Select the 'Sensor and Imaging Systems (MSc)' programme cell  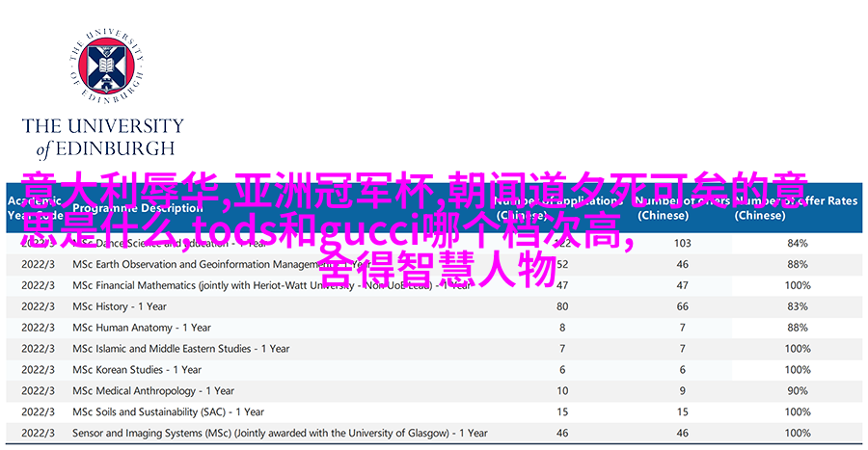[280, 434]
